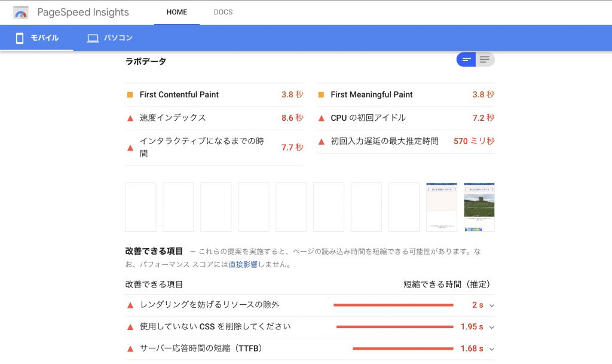This screenshot has height=364, width=612.
Task: Expand レンダリングを妨げるリソースの除外 details
Action: (492, 305)
